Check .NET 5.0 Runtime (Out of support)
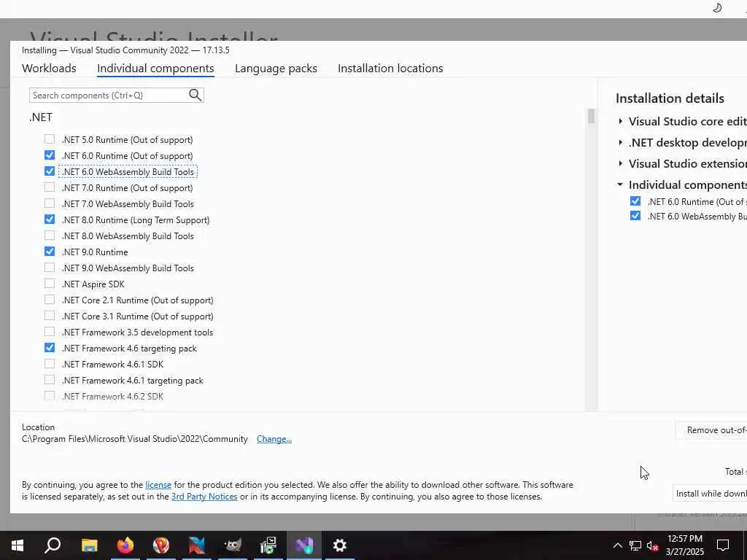Image resolution: width=747 pixels, height=560 pixels. pyautogui.click(x=50, y=139)
